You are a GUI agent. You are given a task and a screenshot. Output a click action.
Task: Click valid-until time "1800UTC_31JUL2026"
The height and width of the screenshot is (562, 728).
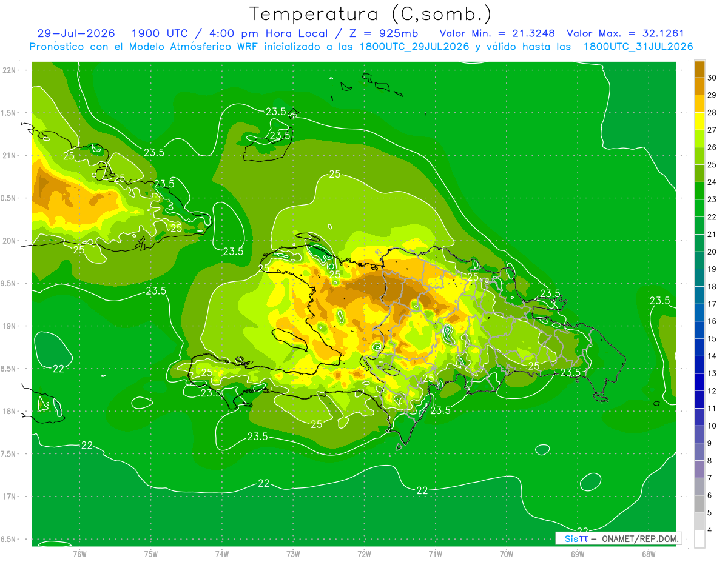638,47
